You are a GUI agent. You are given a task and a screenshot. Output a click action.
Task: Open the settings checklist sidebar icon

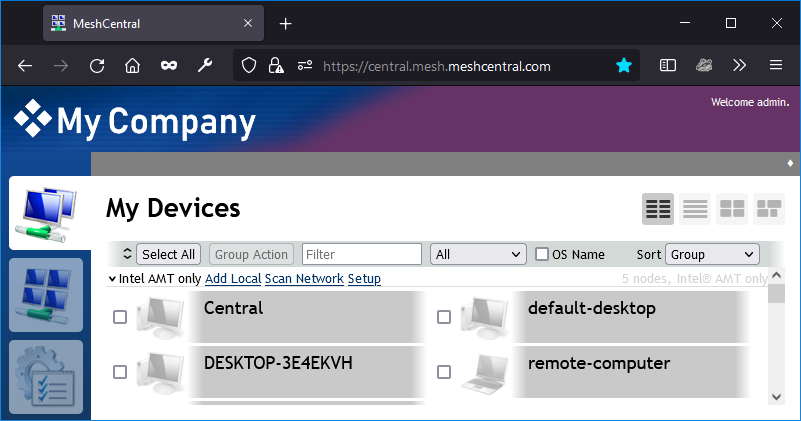(46, 377)
